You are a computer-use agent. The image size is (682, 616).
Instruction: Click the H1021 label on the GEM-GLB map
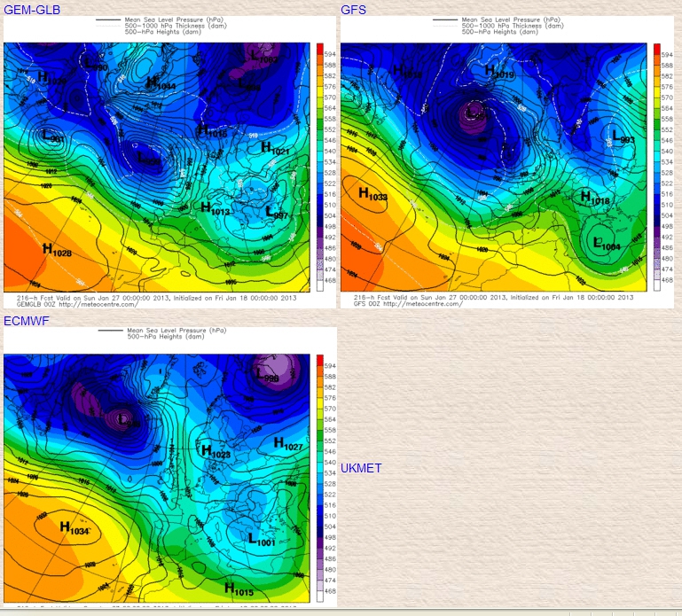point(275,149)
